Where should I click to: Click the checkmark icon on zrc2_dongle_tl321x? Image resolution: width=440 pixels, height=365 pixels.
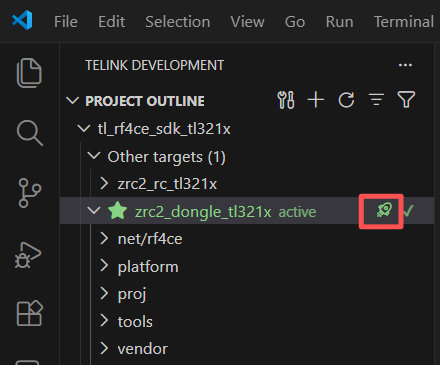[409, 211]
